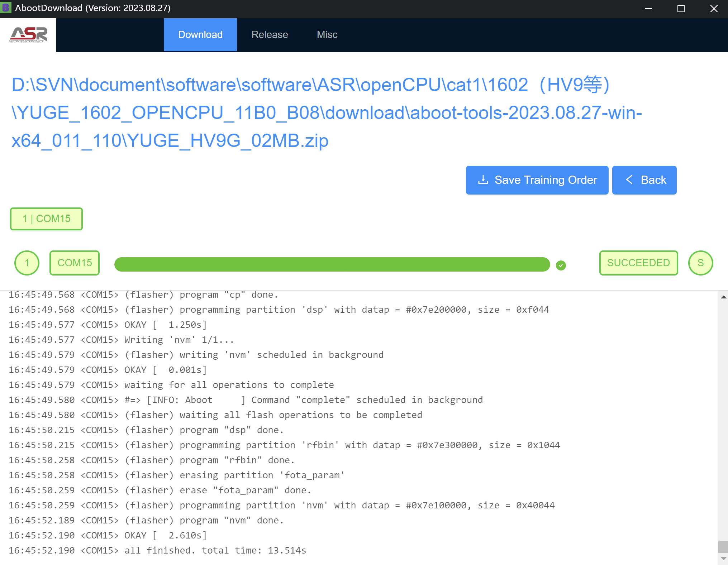Click log line 'Writing 'nvm' 1/1...'
Image resolution: width=728 pixels, height=565 pixels.
[x=122, y=340]
